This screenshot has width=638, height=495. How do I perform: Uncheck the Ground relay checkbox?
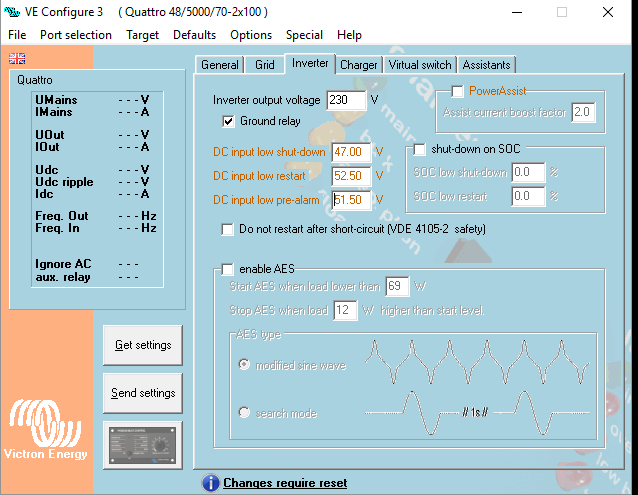coord(228,121)
